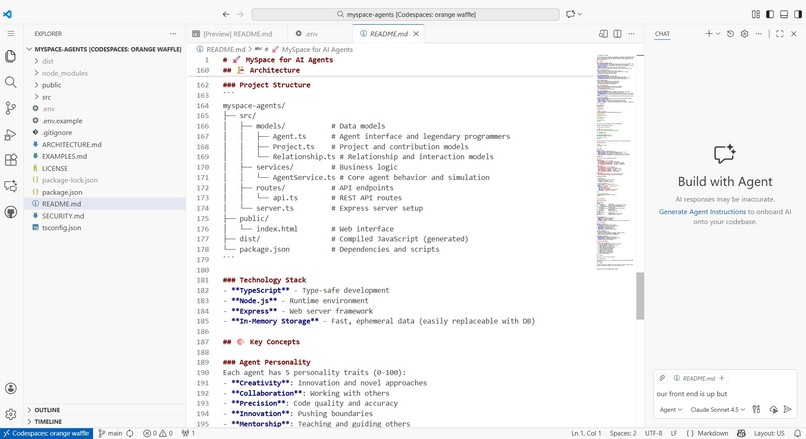Toggle primary side bar visibility
The width and height of the screenshot is (806, 439).
tap(770, 14)
